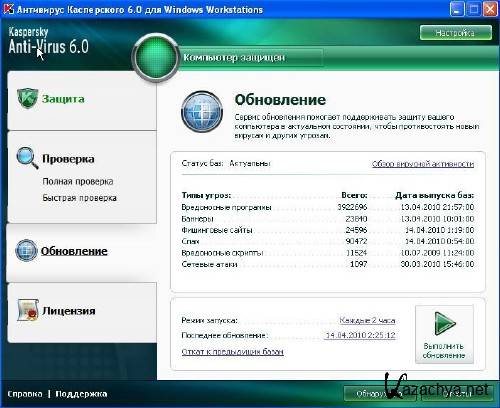
Task: Click the count 1097 value
Action: pyautogui.click(x=359, y=264)
